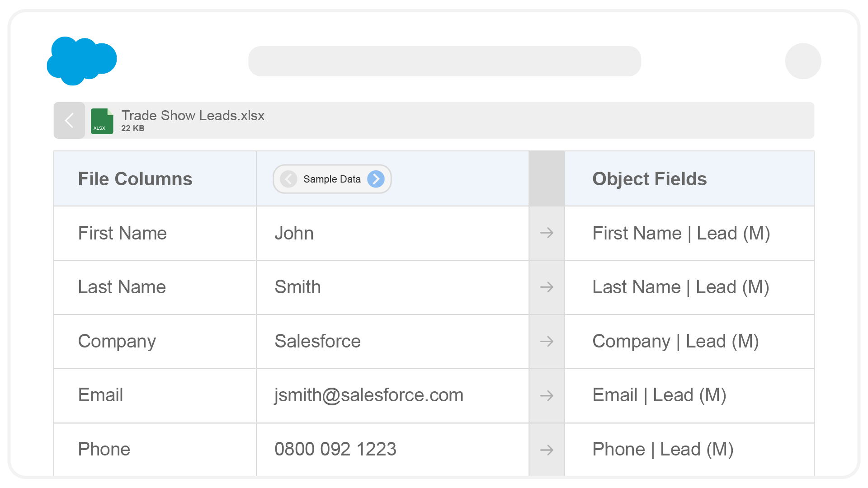This screenshot has height=488, width=868.
Task: Click the divider column between sample data and fields
Action: (x=547, y=179)
